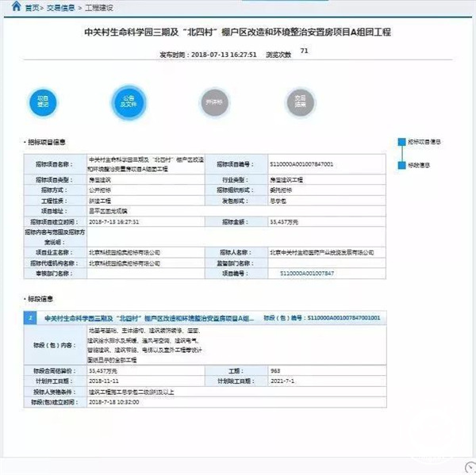Click the 项目业主名称 company value cell
Viewport: 476px width, 475px height.
point(146,252)
